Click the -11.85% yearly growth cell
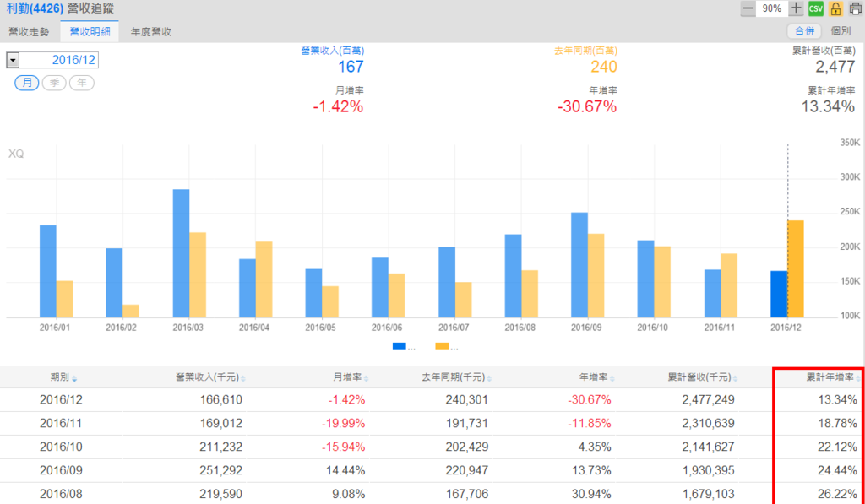 coord(590,424)
